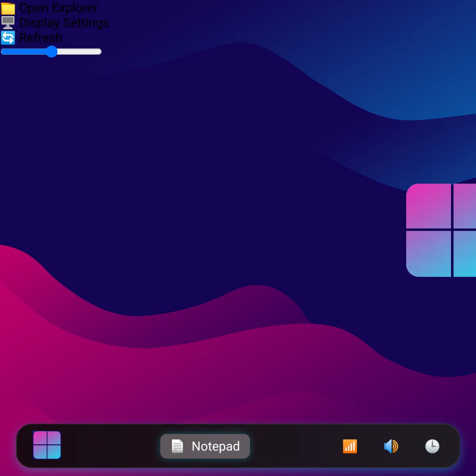Choose the Display Settings menu entry text
This screenshot has width=476, height=476.
pos(64,23)
